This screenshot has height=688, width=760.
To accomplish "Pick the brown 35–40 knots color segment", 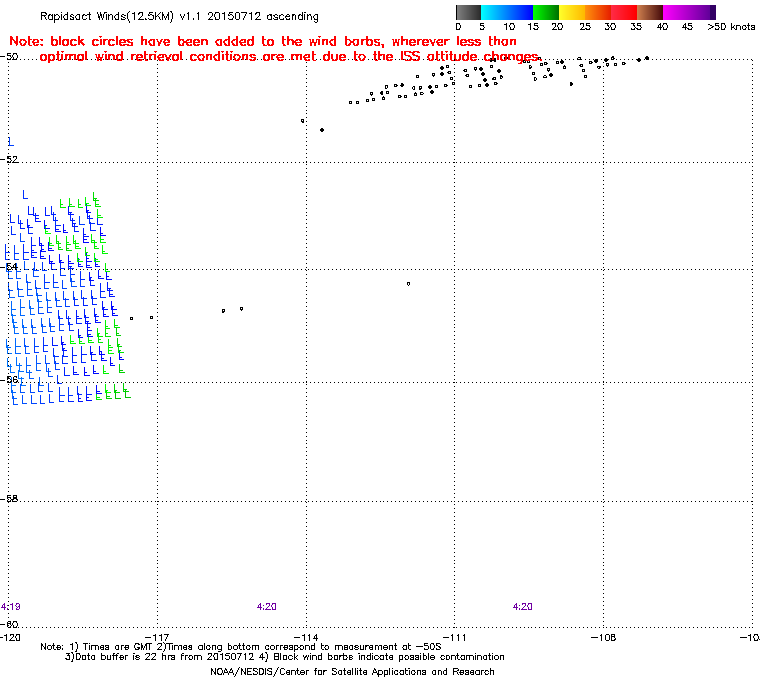I will coord(650,12).
